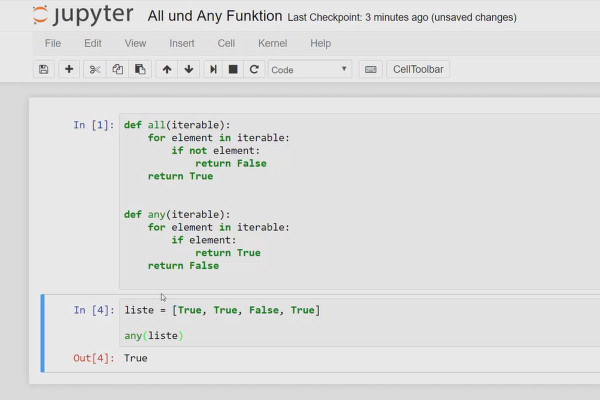Click the CellToolbar button
Screen dimensions: 600x400
pos(418,69)
